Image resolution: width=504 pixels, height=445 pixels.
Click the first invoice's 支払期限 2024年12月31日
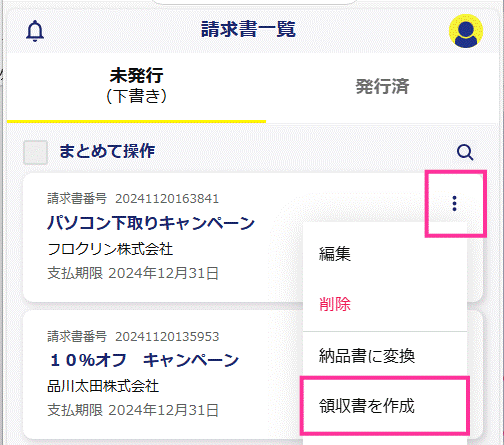[133, 273]
